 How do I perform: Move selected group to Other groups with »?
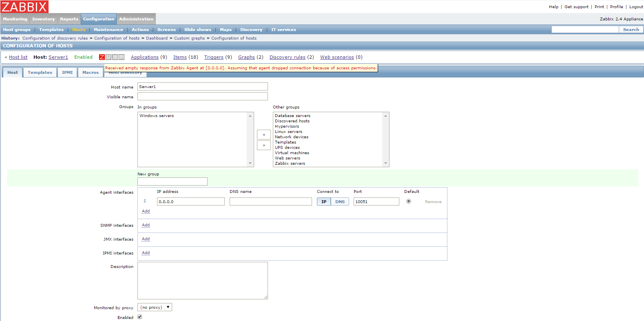pyautogui.click(x=264, y=145)
